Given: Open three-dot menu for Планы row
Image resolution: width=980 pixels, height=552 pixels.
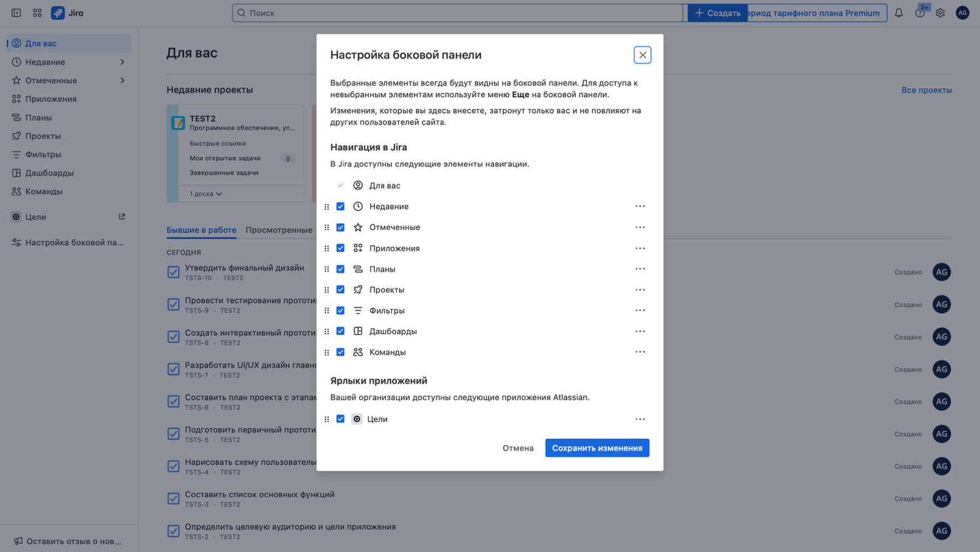Looking at the screenshot, I should click(639, 269).
